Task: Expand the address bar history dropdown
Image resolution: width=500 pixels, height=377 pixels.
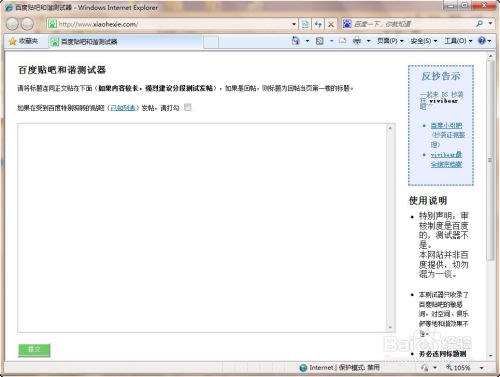Action: click(294, 24)
